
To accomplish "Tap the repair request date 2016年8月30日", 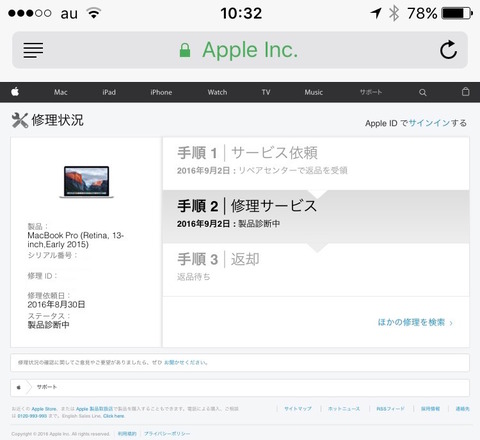I will coord(56,304).
